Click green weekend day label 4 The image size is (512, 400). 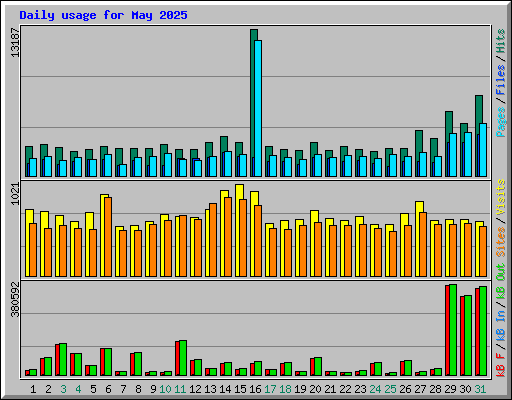pyautogui.click(x=78, y=389)
